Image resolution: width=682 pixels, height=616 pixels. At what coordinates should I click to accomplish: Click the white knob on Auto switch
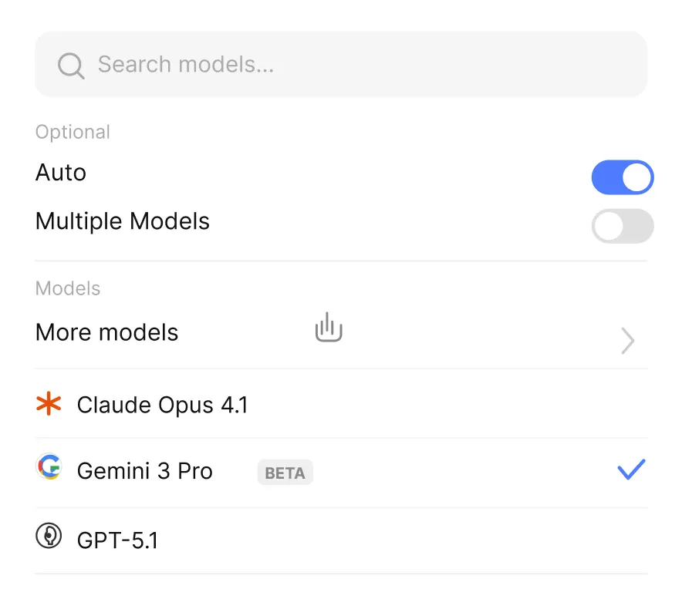click(x=636, y=177)
